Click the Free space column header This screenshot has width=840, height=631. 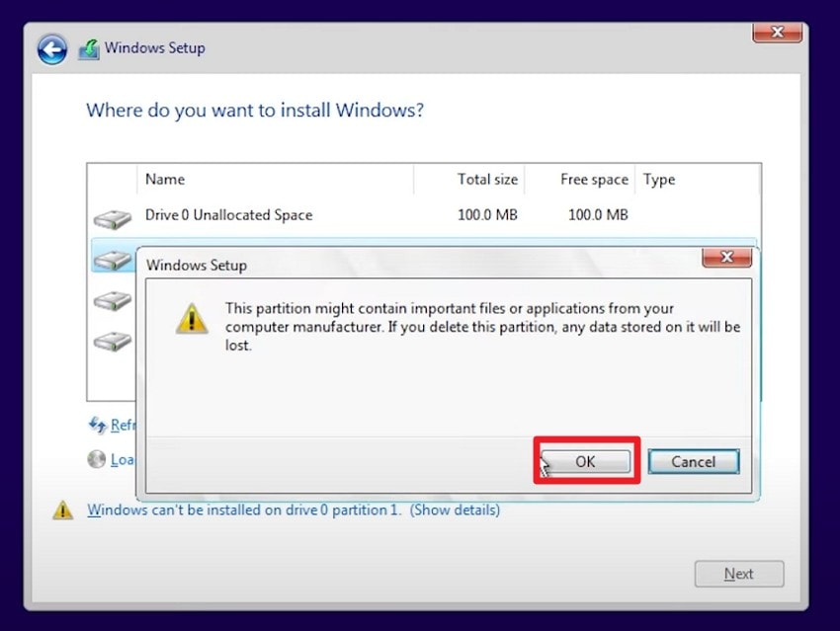[594, 180]
